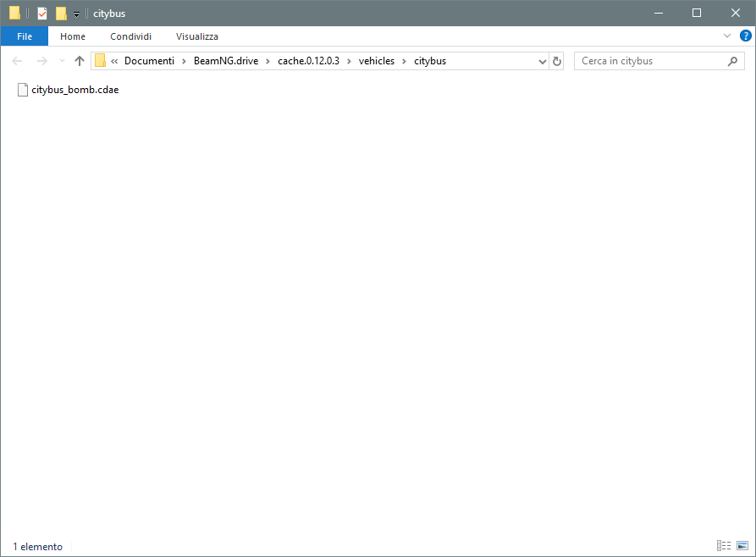The image size is (756, 557).
Task: Minimize the citybus window
Action: [x=659, y=13]
